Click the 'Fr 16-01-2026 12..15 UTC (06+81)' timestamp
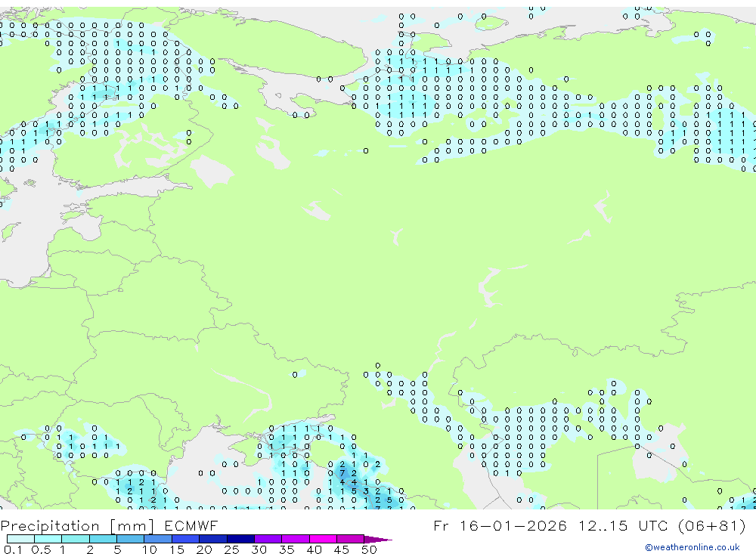 590,525
